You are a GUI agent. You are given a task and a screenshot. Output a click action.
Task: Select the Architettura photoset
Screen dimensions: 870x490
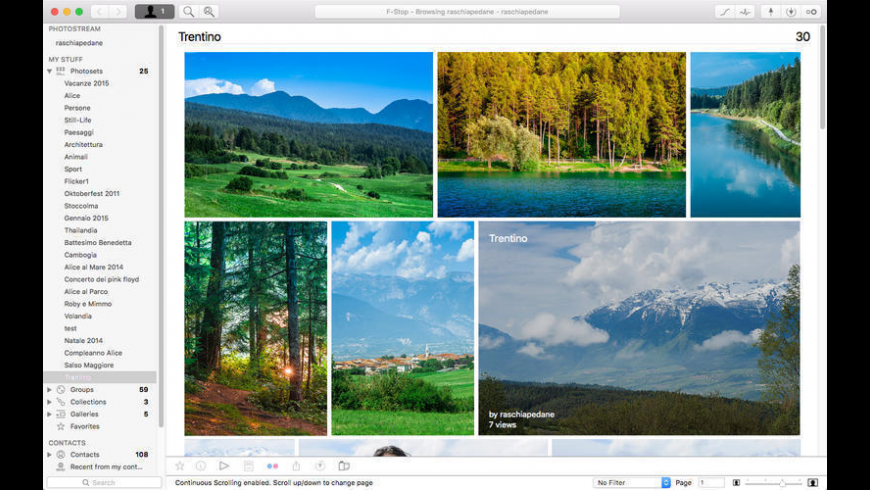(x=83, y=144)
